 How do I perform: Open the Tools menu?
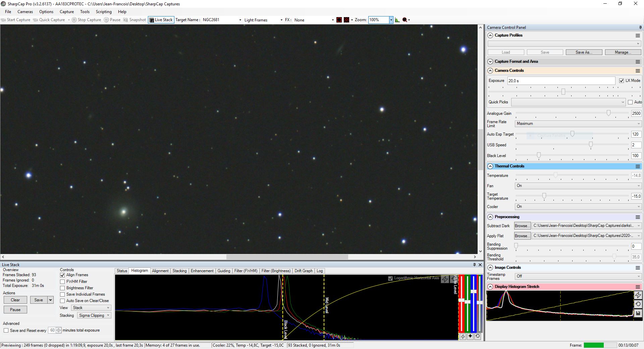click(85, 12)
